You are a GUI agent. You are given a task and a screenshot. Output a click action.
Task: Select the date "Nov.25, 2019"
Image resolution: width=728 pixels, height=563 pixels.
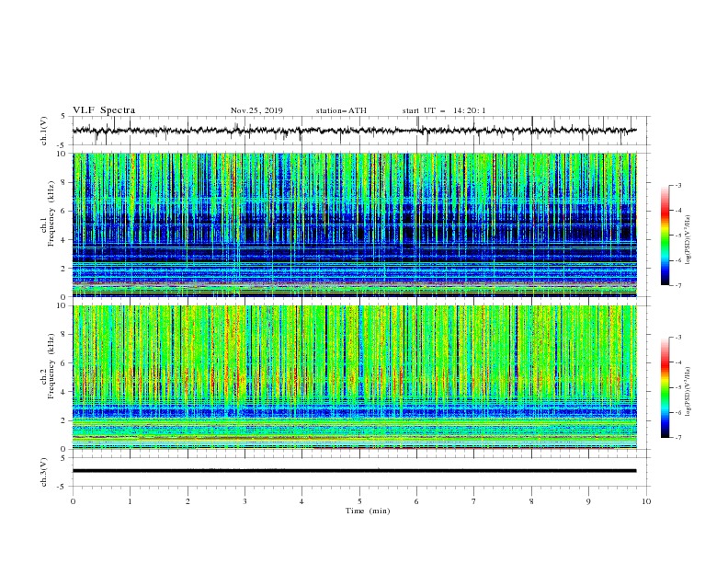click(x=256, y=110)
